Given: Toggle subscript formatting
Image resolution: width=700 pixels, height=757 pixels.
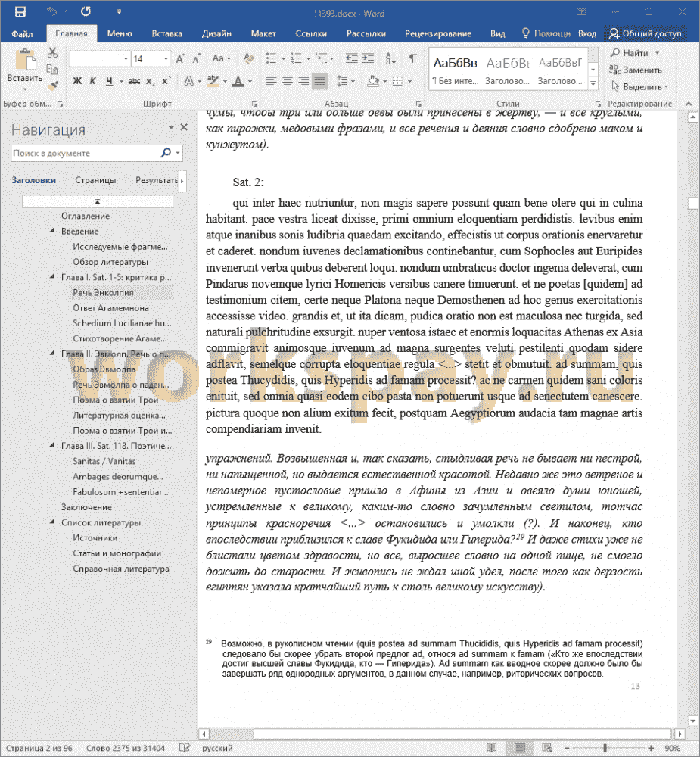Looking at the screenshot, I should pyautogui.click(x=151, y=81).
